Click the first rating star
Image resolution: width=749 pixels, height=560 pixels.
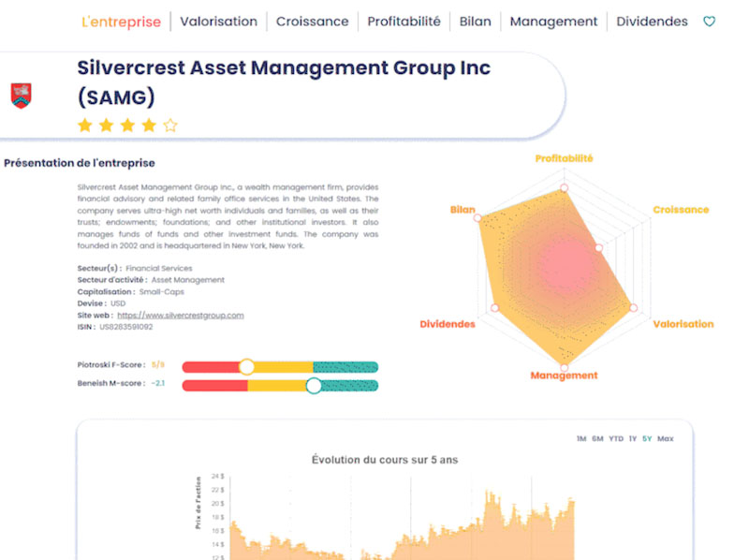pyautogui.click(x=85, y=125)
